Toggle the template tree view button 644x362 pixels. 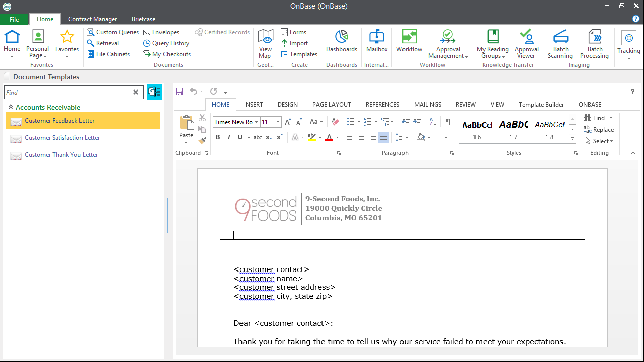click(x=154, y=92)
